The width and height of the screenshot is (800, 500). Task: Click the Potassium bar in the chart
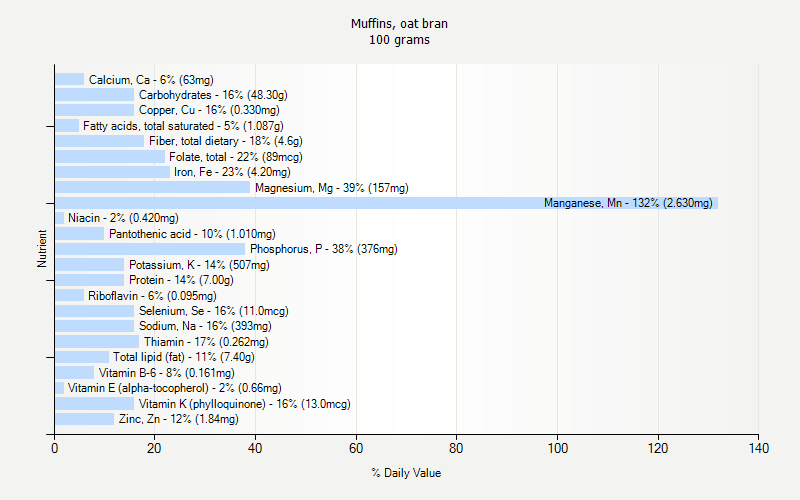pyautogui.click(x=89, y=264)
